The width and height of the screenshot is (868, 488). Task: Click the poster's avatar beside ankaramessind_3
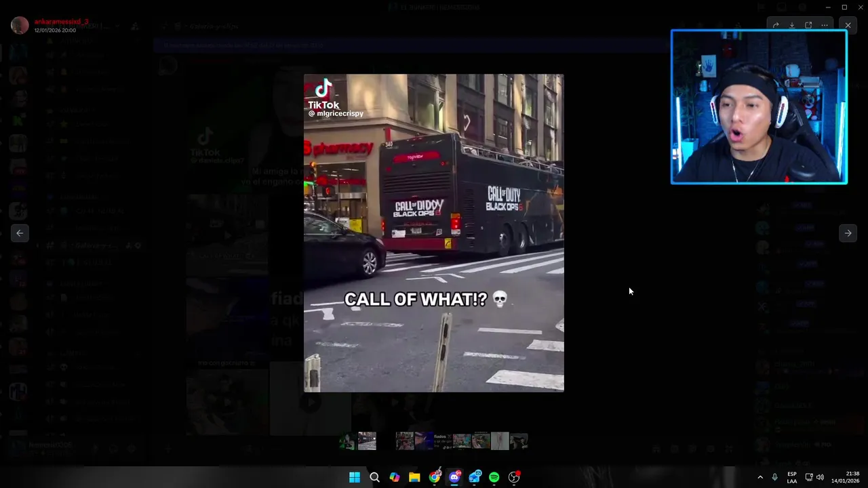point(20,26)
